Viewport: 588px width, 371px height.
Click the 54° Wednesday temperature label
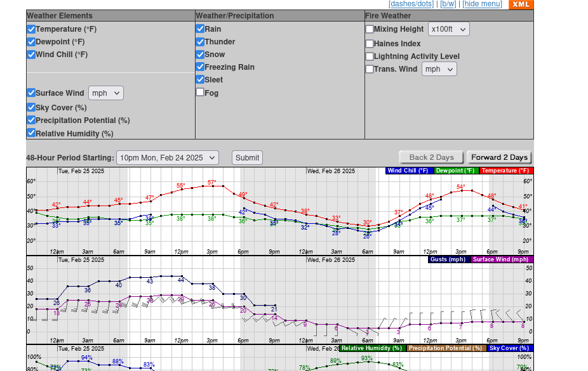click(461, 187)
